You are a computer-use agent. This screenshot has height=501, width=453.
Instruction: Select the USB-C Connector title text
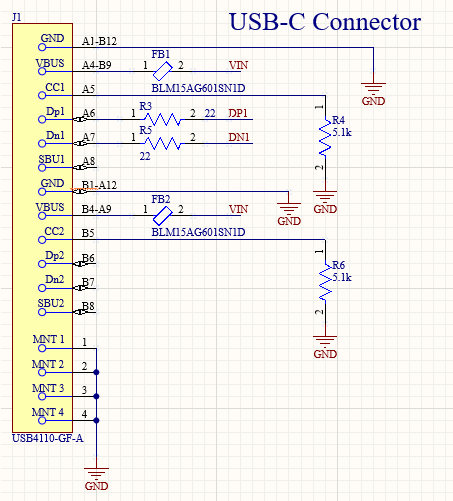point(325,22)
